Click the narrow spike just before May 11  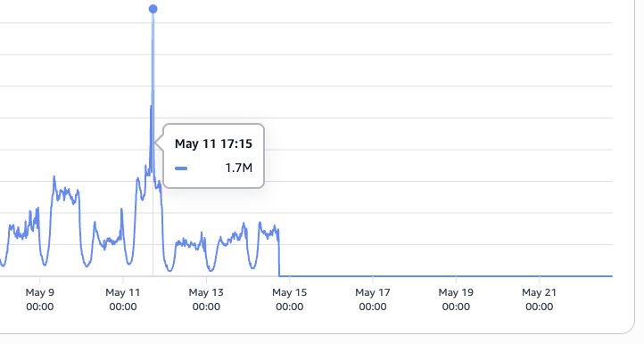click(x=121, y=210)
